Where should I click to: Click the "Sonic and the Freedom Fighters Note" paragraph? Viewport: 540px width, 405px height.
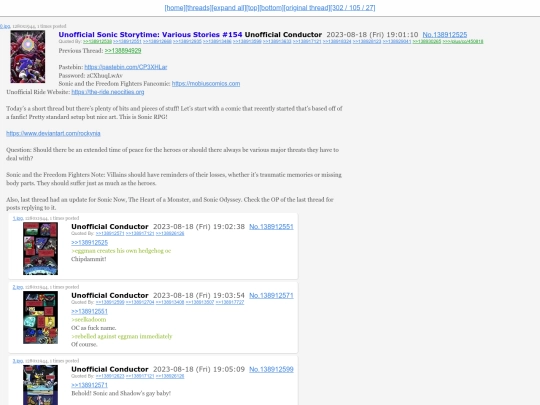[174, 179]
